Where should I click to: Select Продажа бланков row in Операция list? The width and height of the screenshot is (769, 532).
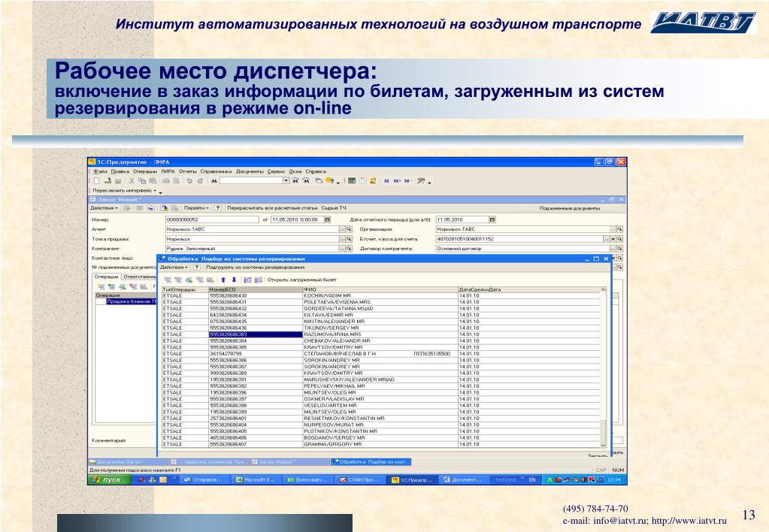click(x=131, y=301)
